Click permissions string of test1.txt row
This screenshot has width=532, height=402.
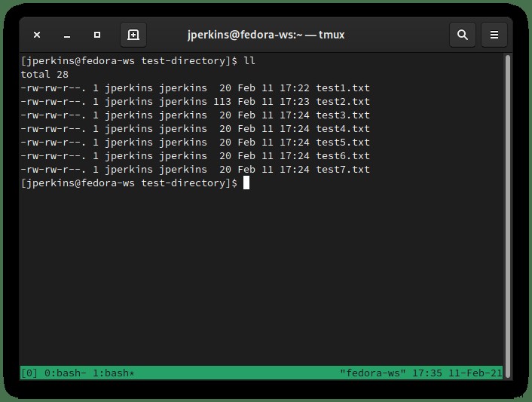tap(53, 88)
